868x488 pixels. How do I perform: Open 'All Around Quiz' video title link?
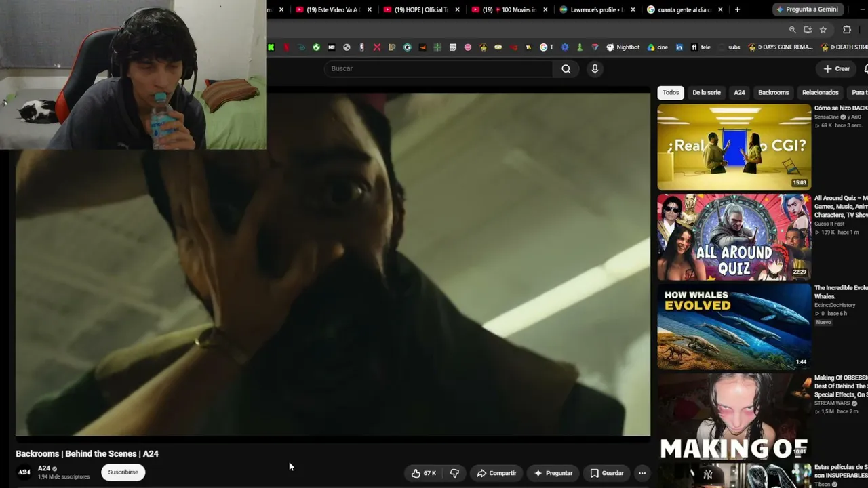click(x=841, y=206)
